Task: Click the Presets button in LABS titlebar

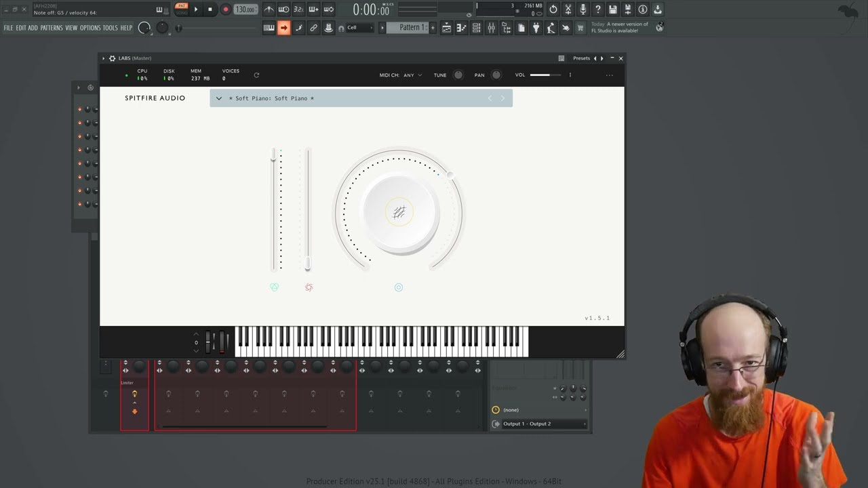Action: (581, 58)
